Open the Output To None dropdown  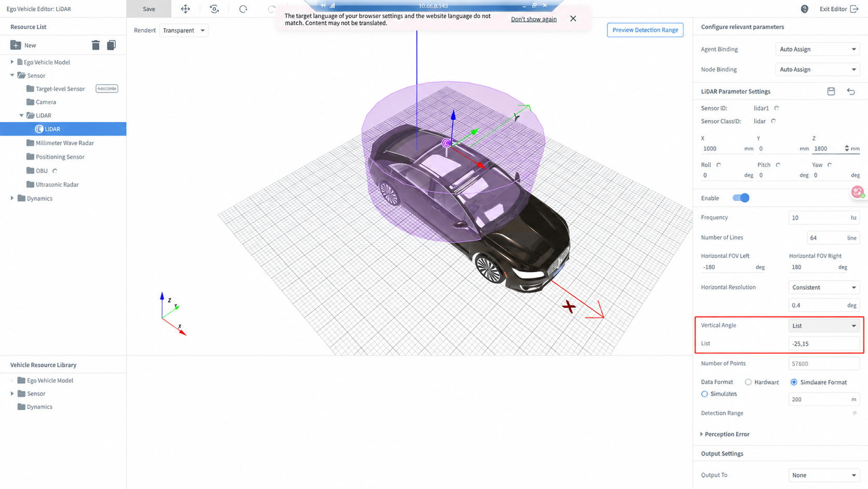(824, 475)
